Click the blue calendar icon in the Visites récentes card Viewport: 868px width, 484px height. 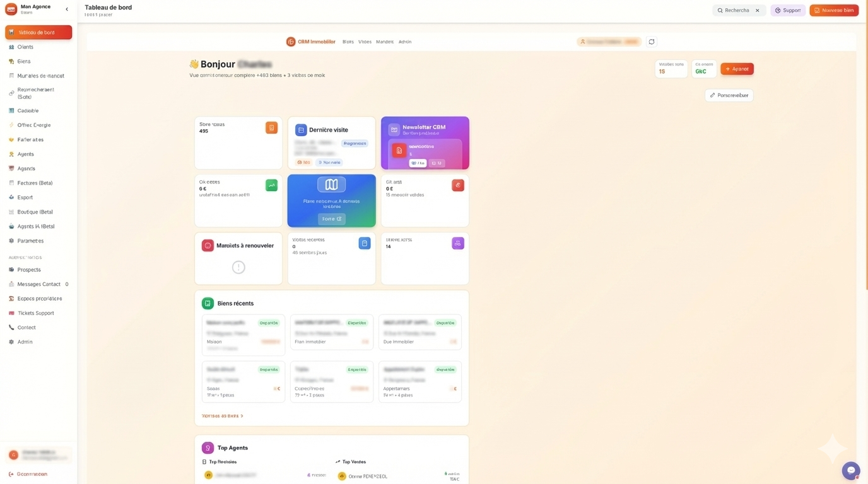(365, 243)
